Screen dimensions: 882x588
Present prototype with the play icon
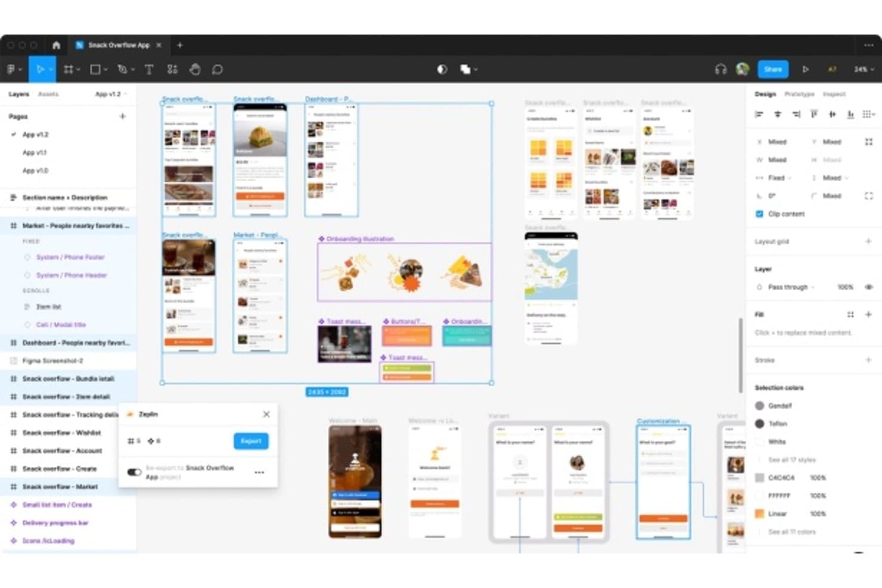pos(805,69)
